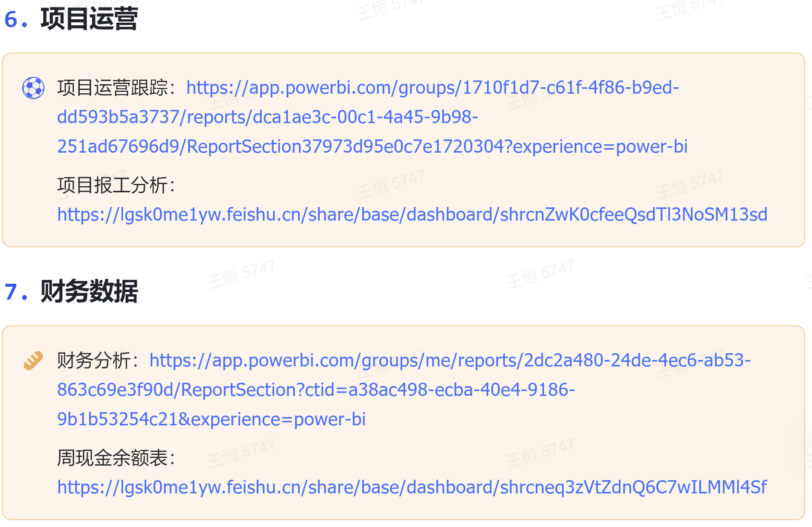Click the 项目报工分析 label text

(112, 185)
